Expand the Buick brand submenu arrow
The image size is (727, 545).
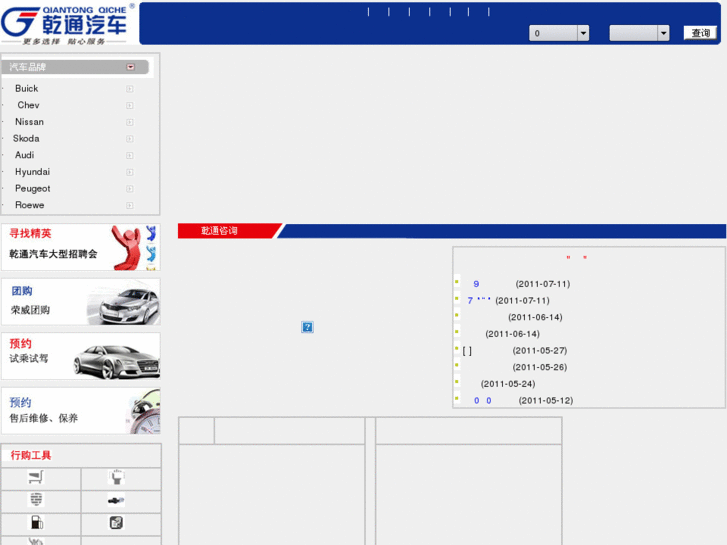130,89
